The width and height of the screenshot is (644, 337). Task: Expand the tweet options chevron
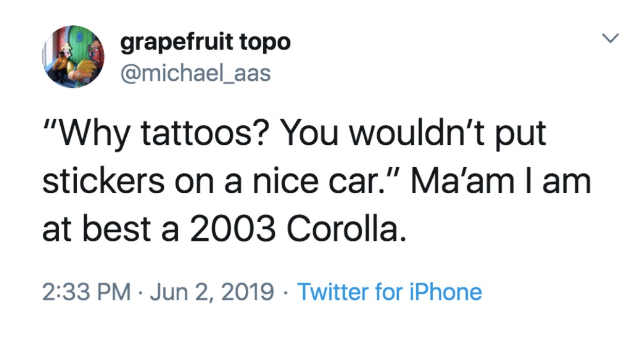(x=610, y=39)
